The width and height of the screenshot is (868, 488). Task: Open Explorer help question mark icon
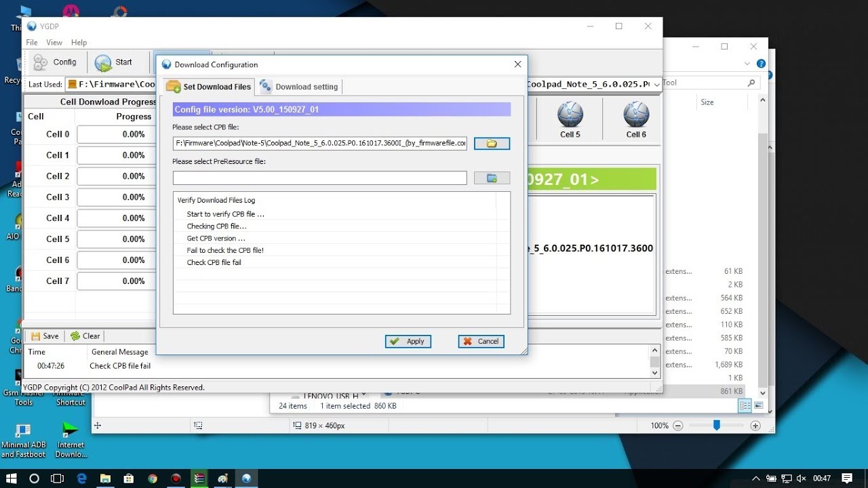(761, 64)
